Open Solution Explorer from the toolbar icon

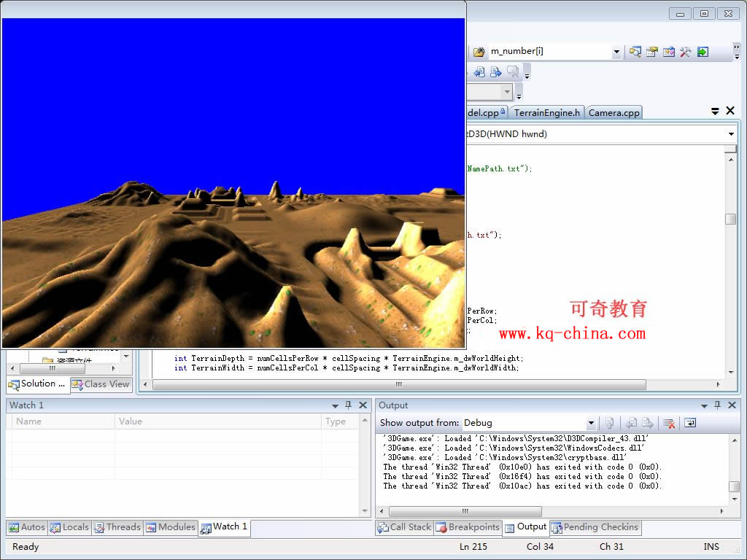(x=635, y=52)
